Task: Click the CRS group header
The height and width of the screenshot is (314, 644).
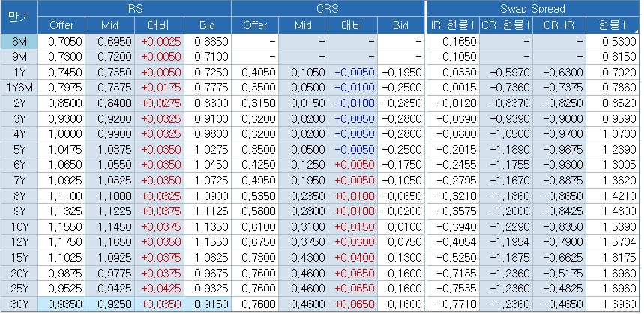Action: (x=328, y=8)
